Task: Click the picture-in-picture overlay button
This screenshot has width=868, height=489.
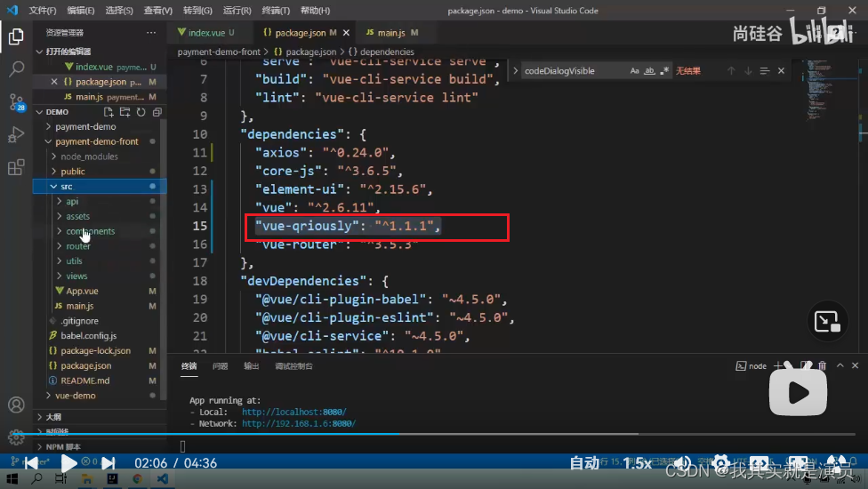Action: pyautogui.click(x=828, y=321)
